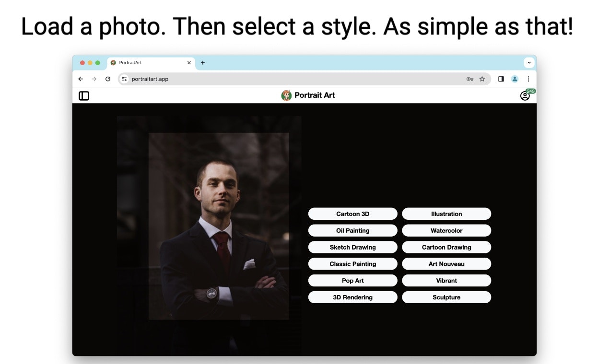Toggle the sidebar panel icon
This screenshot has height=364, width=609.
84,96
